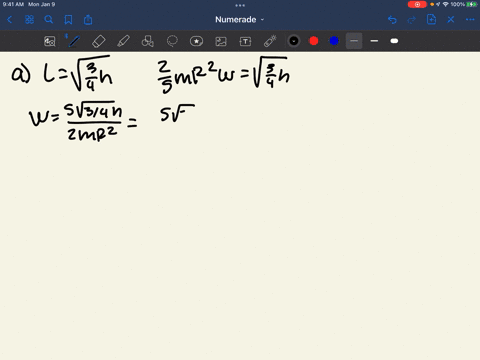Choose the blue pen color
The height and width of the screenshot is (360, 480).
tap(334, 41)
